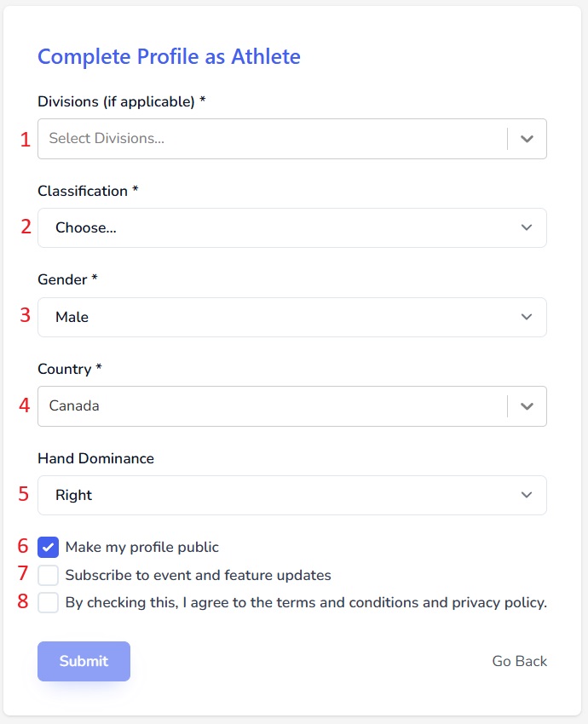Open the Classification 'Choose...' dropdown
Screen dimensions: 588x724
(x=281, y=228)
